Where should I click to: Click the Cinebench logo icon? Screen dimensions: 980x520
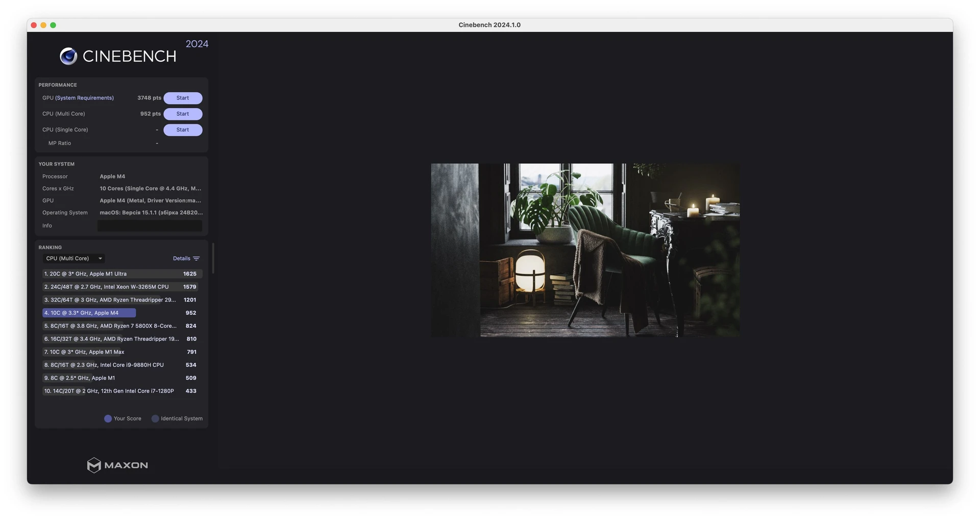click(x=68, y=56)
